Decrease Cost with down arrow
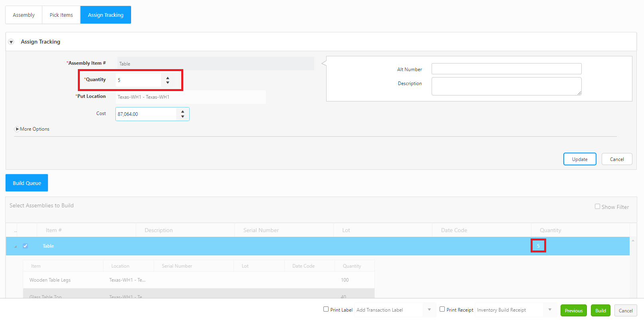This screenshot has width=644, height=320. (x=182, y=117)
